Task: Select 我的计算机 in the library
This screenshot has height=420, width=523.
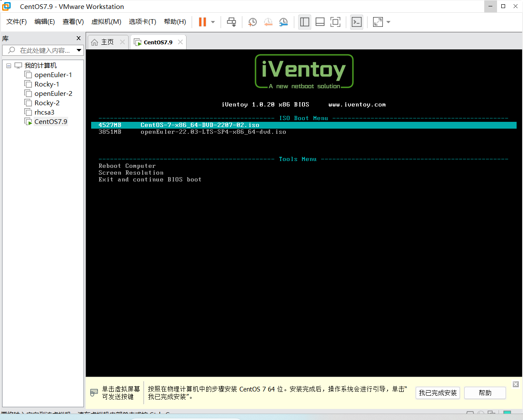Action: (40, 65)
